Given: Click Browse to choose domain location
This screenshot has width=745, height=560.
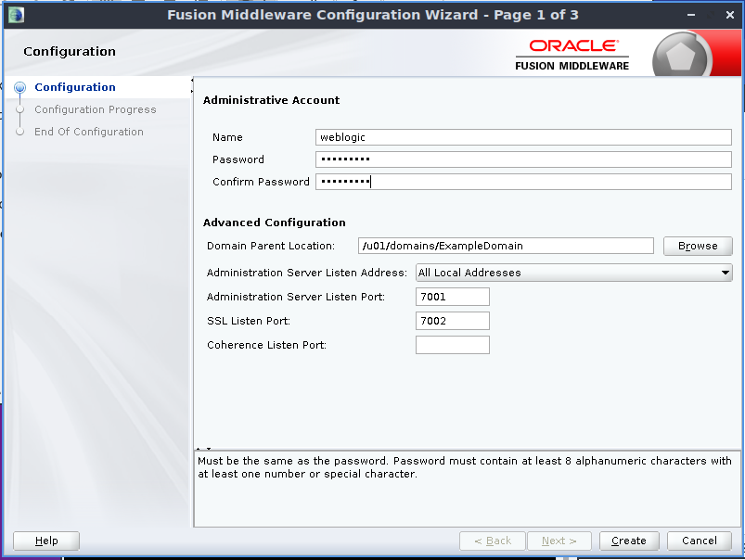Looking at the screenshot, I should pos(698,246).
